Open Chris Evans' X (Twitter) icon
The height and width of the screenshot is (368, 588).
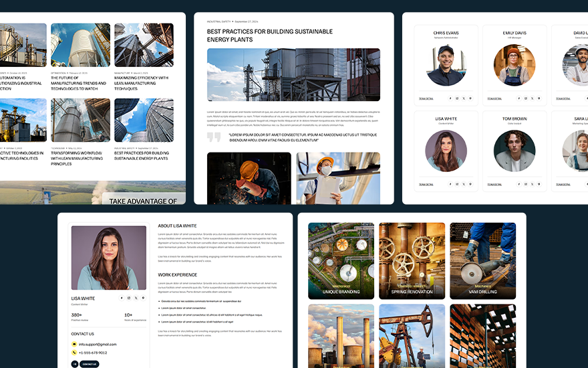click(x=464, y=98)
